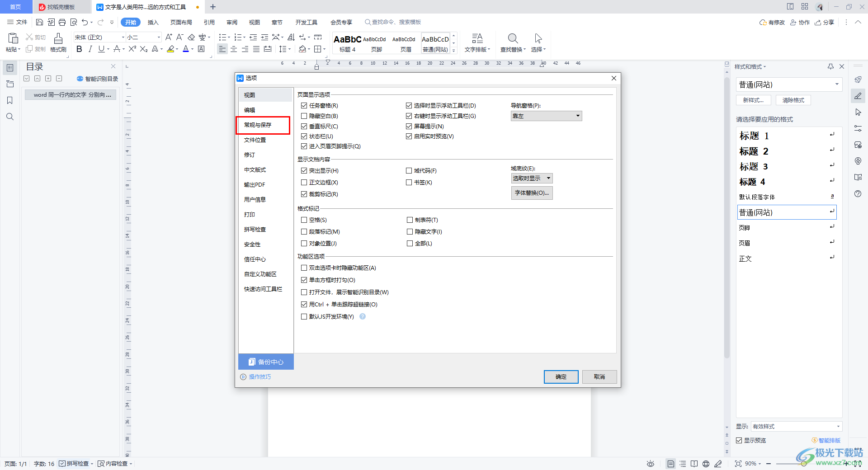Screen dimensions: 868x470
Task: Click the center alignment icon
Action: 234,49
